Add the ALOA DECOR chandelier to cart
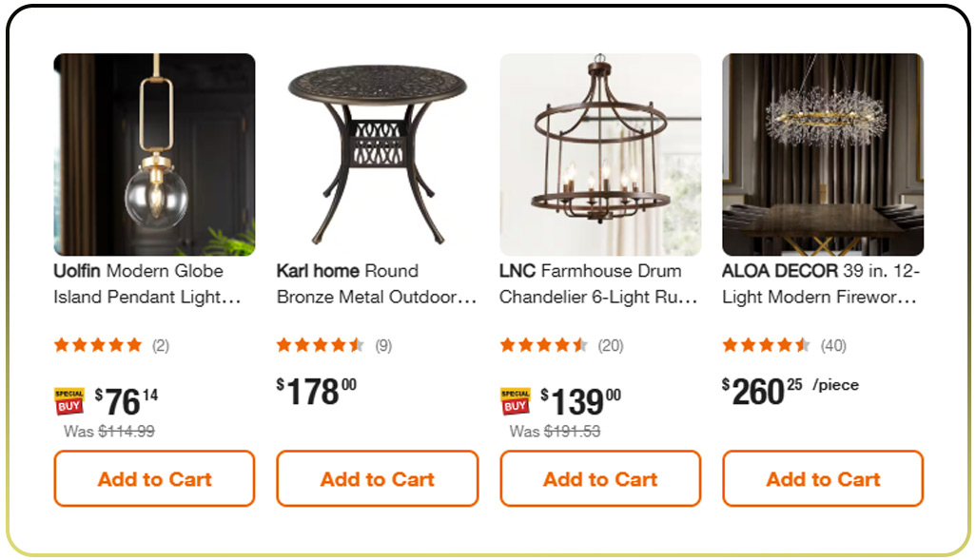Image resolution: width=976 pixels, height=560 pixels. [x=822, y=478]
